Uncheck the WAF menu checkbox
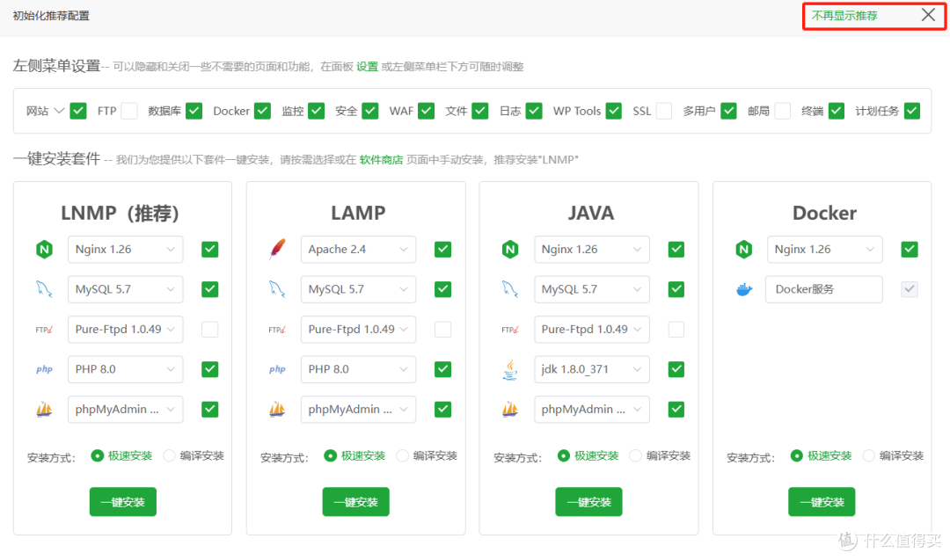Screen dimensions: 950x560 pos(426,111)
